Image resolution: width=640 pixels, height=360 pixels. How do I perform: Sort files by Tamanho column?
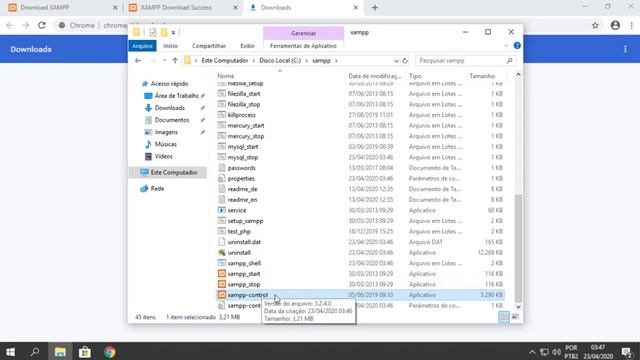[482, 76]
